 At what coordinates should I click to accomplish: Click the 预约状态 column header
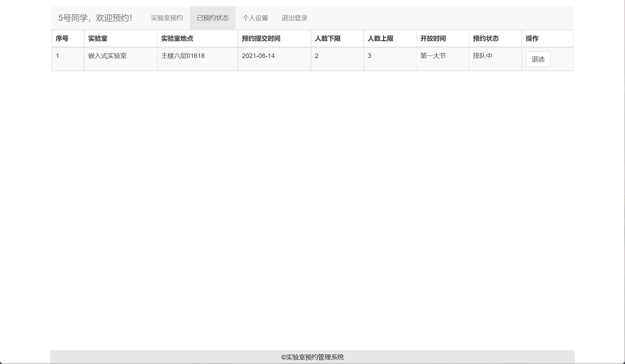click(486, 38)
